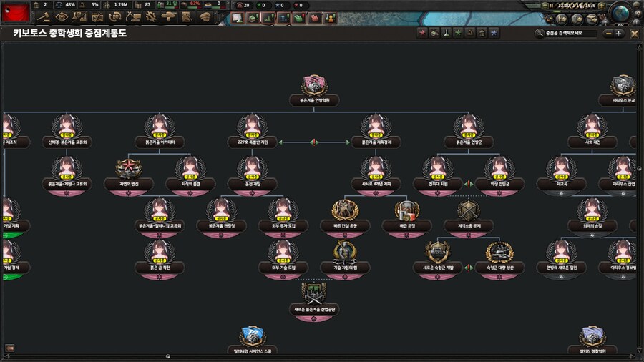
Task: Select the 새로운 숙청군 개발 focus
Action: point(437,252)
